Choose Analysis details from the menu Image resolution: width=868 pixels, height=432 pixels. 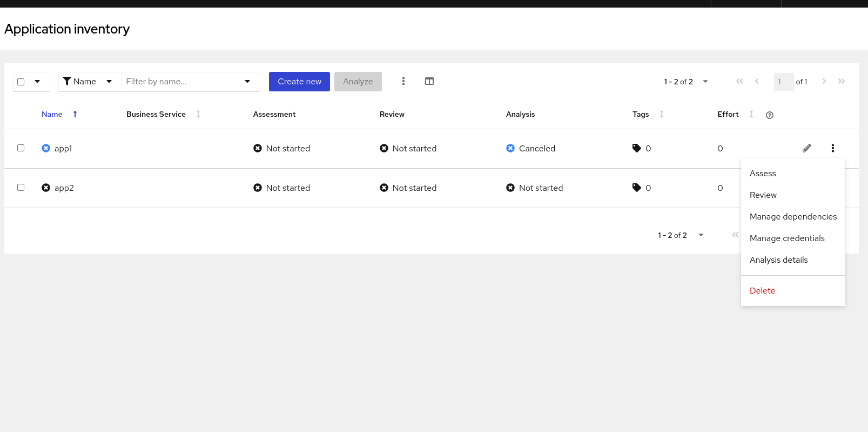click(778, 260)
